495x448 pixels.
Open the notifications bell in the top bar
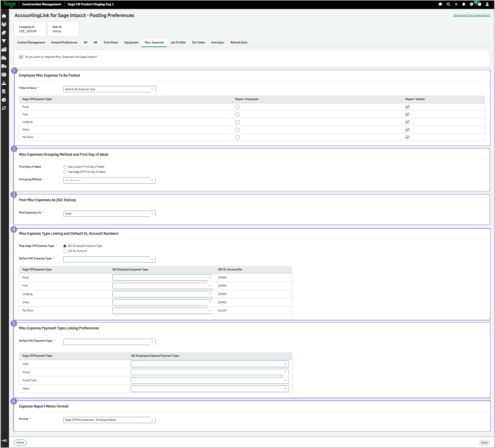pos(463,4)
